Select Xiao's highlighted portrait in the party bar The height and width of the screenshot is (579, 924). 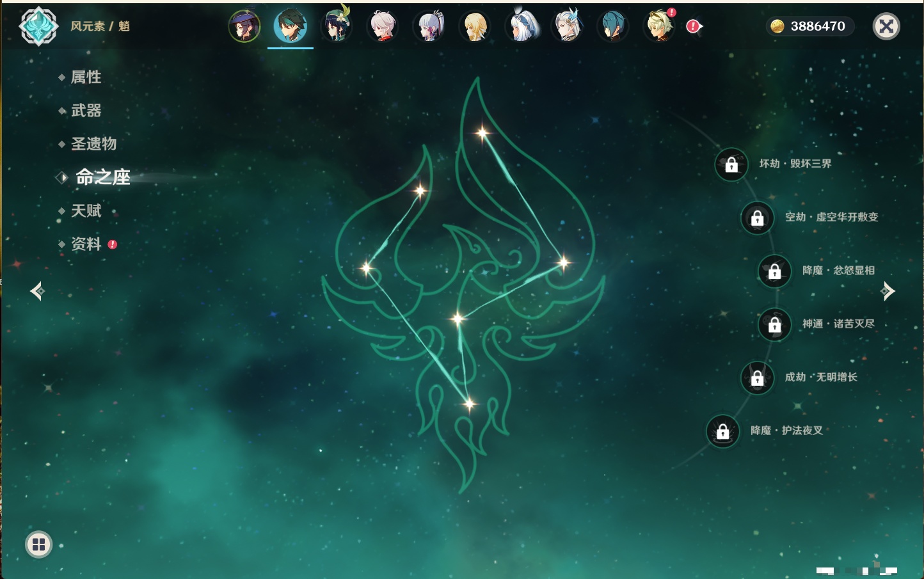click(291, 26)
